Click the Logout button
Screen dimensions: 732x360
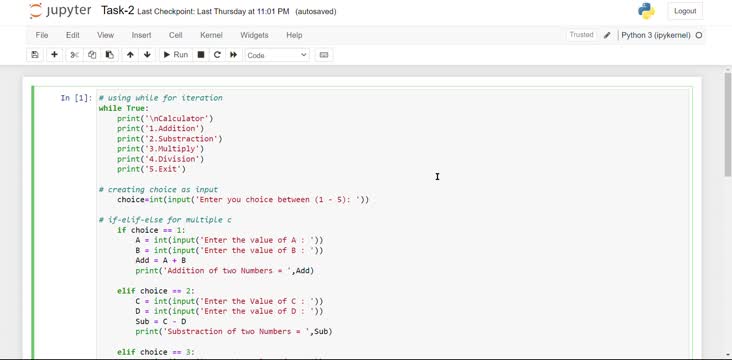tap(685, 11)
